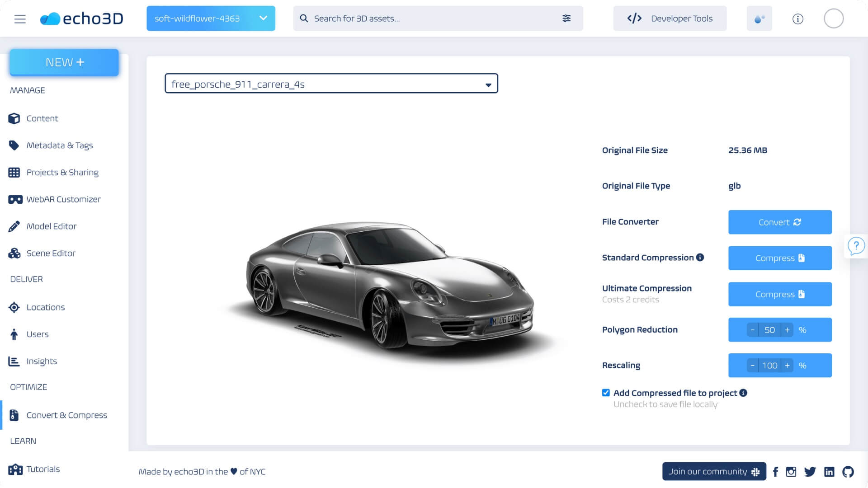Open the soft-wildflower-4363 project dropdown
Viewport: 868px width, 488px height.
coord(211,19)
